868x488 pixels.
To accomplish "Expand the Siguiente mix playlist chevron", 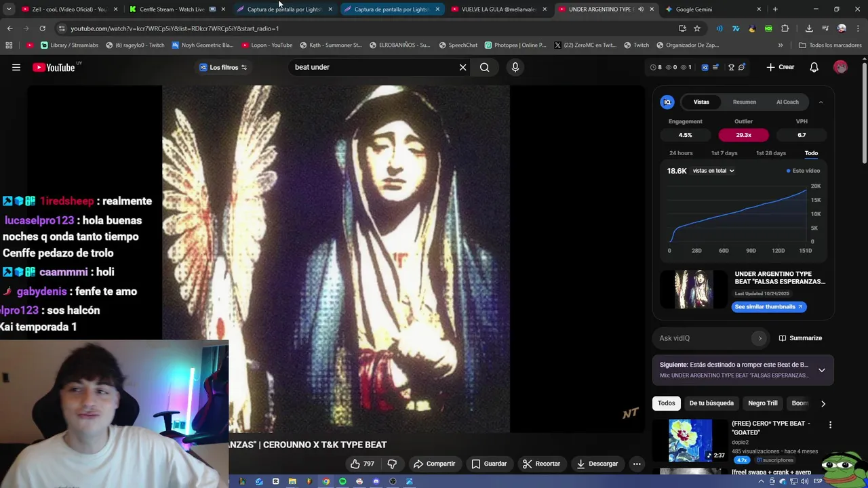I will (x=821, y=370).
